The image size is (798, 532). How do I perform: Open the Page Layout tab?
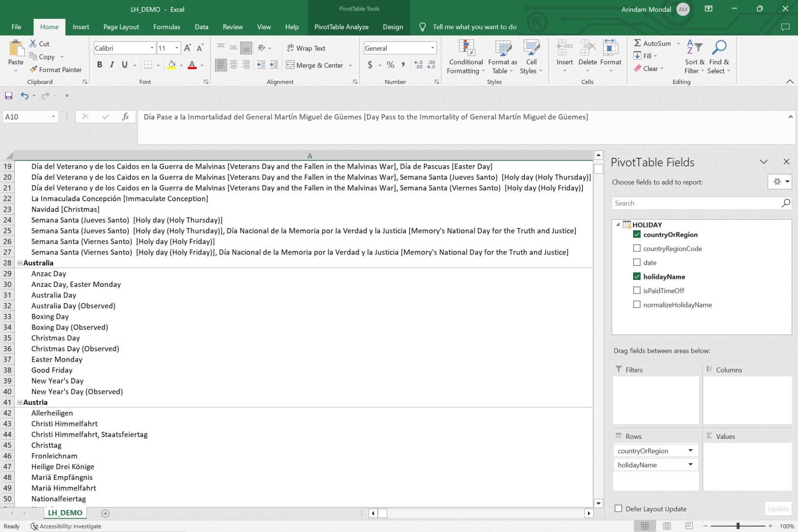[121, 27]
